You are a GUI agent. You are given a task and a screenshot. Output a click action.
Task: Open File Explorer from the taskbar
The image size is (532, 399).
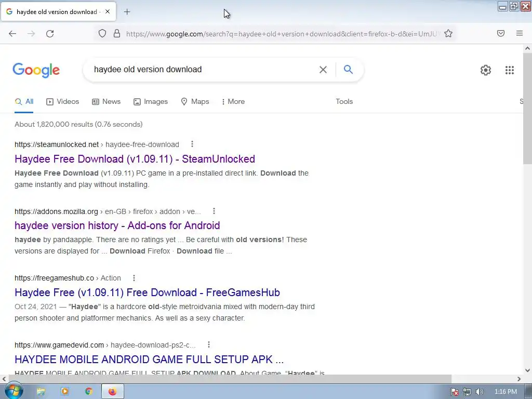point(41,392)
